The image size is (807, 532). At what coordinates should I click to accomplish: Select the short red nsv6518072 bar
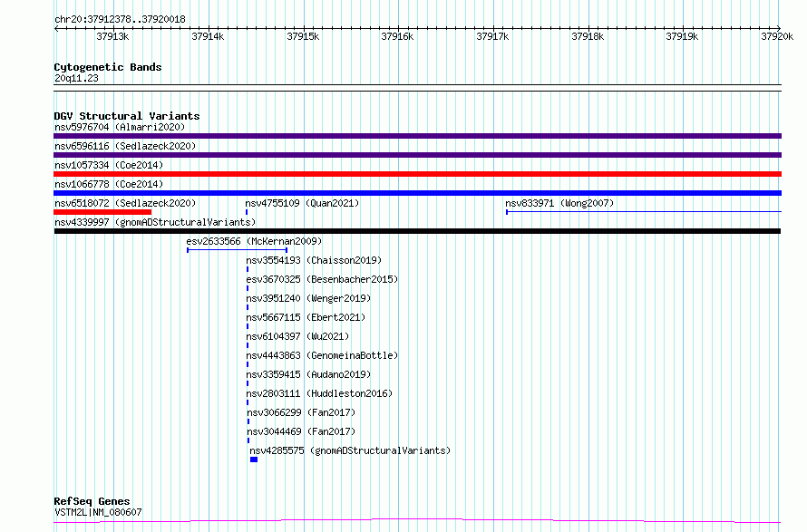[102, 212]
